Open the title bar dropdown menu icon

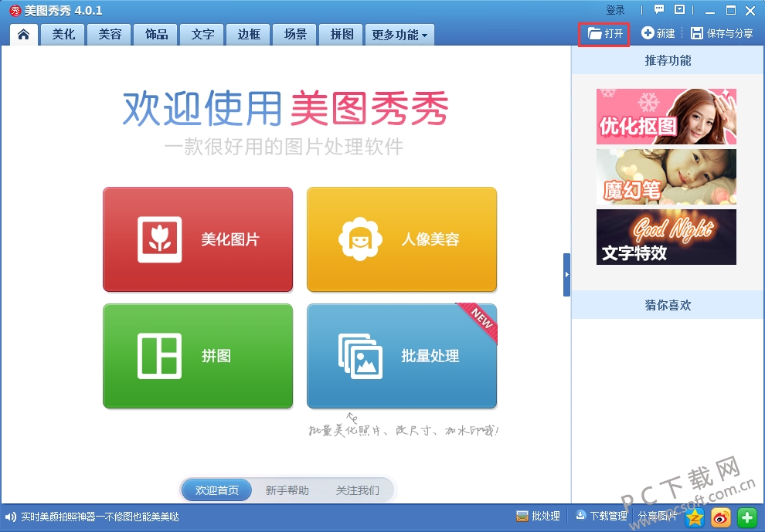[680, 10]
